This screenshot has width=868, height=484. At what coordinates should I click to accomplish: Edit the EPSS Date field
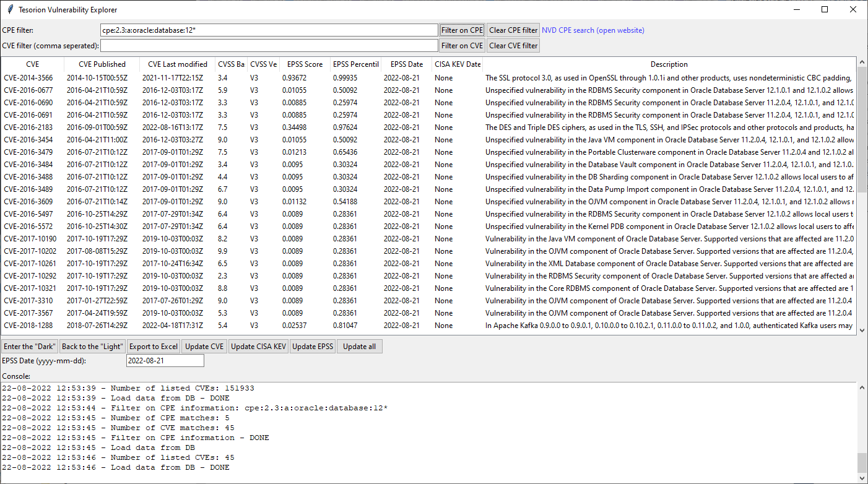point(165,360)
